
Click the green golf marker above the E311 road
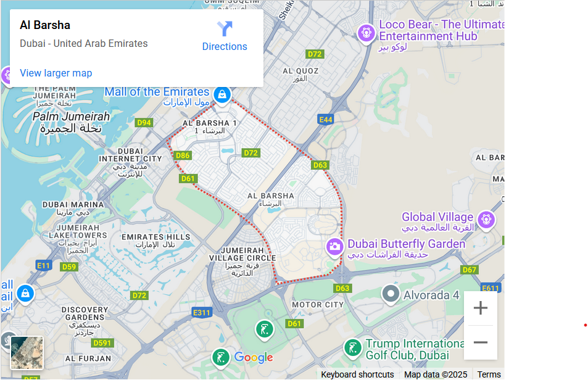(x=265, y=330)
